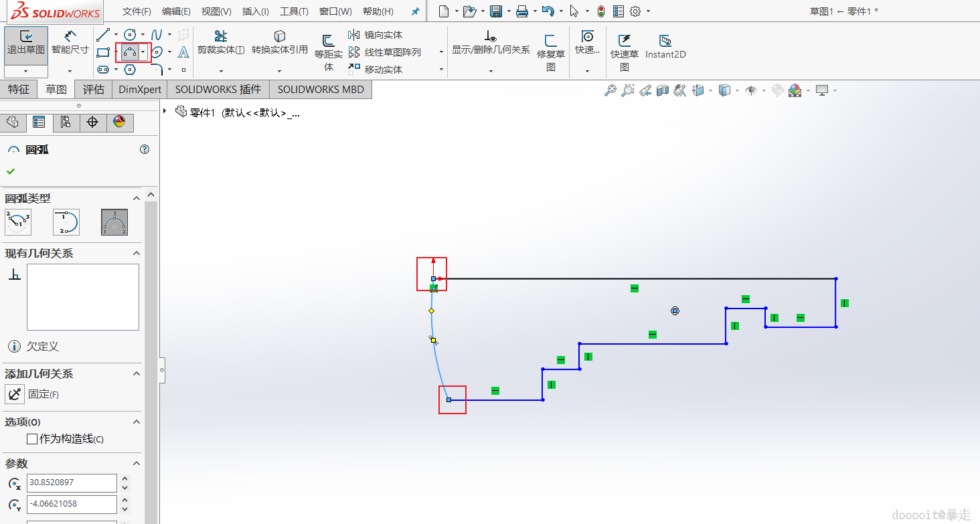The image size is (980, 524).
Task: Click 等距实体 offset entities tool
Action: click(x=329, y=54)
